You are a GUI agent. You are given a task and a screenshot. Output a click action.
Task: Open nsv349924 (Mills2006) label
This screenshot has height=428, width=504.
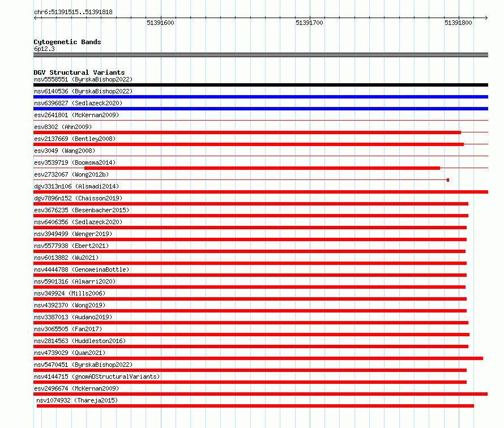point(70,293)
